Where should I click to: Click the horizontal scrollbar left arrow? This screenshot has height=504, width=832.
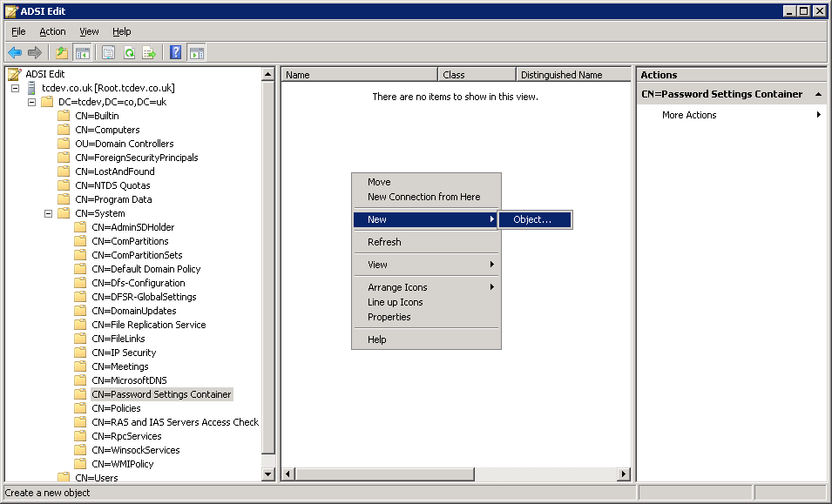[x=288, y=474]
